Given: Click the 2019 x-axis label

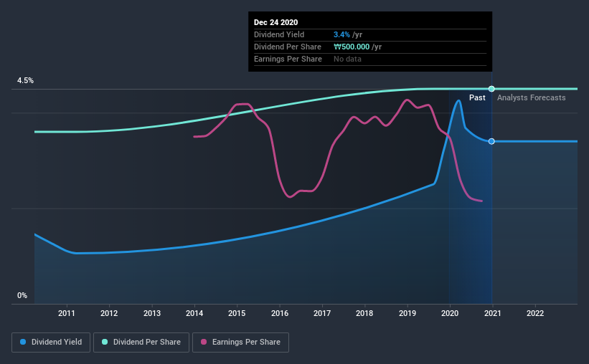Looking at the screenshot, I should click(407, 313).
